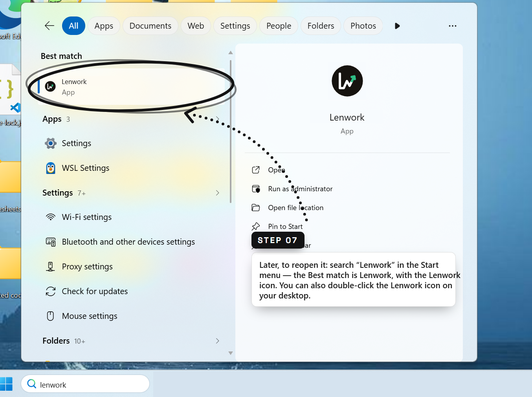Open WSL Settings app result

131,168
